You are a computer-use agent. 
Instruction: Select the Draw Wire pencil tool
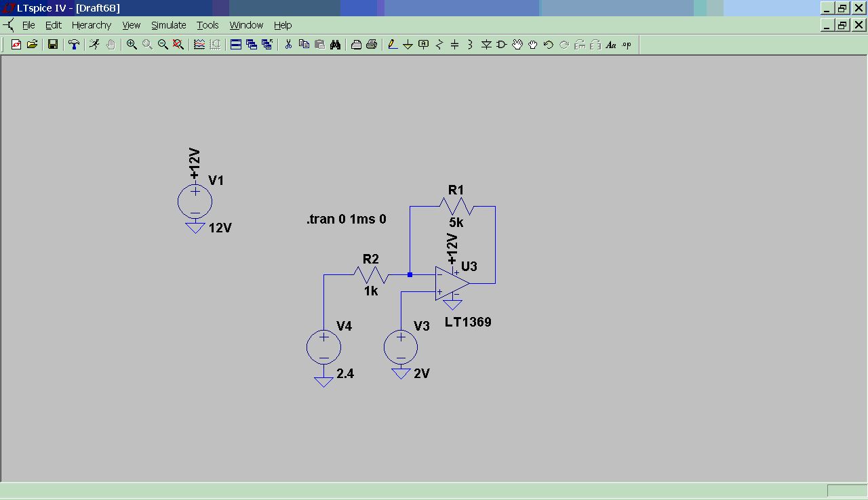tap(393, 45)
